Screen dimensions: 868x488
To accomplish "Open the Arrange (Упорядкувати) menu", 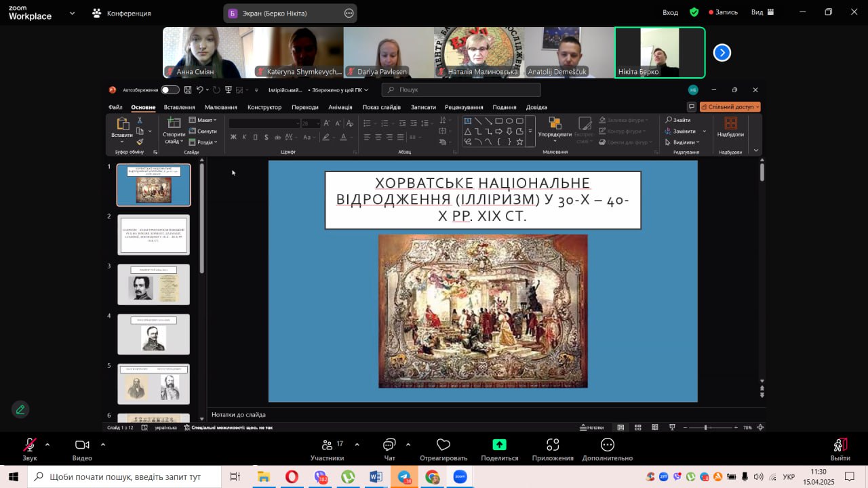I will [555, 129].
